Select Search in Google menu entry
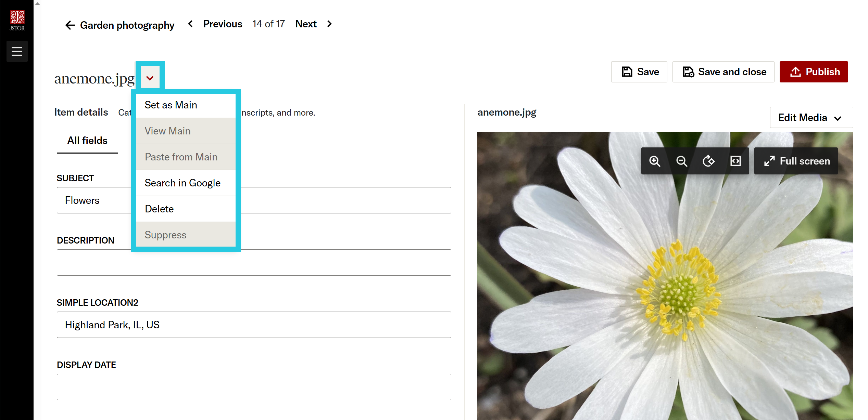868x420 pixels. click(x=186, y=183)
